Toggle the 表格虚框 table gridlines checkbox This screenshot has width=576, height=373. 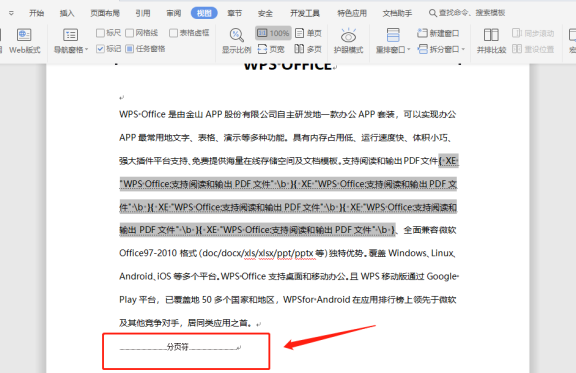pyautogui.click(x=173, y=33)
